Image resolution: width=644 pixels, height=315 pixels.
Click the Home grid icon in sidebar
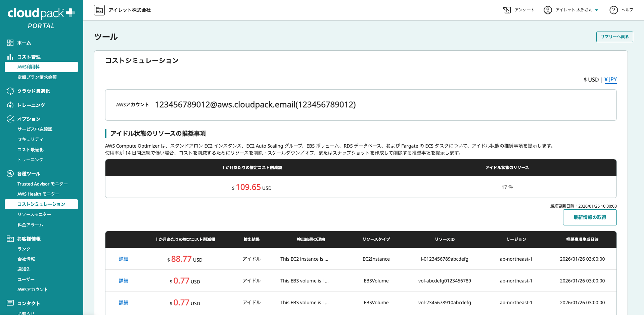(10, 43)
